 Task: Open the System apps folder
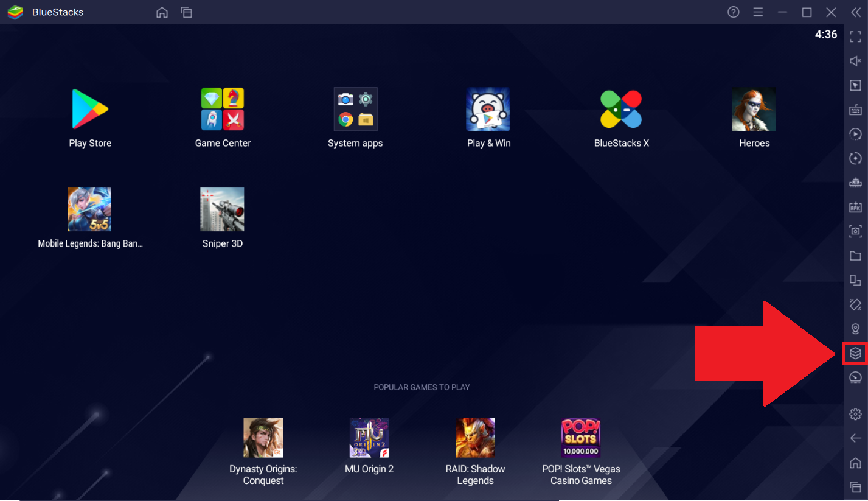point(355,110)
